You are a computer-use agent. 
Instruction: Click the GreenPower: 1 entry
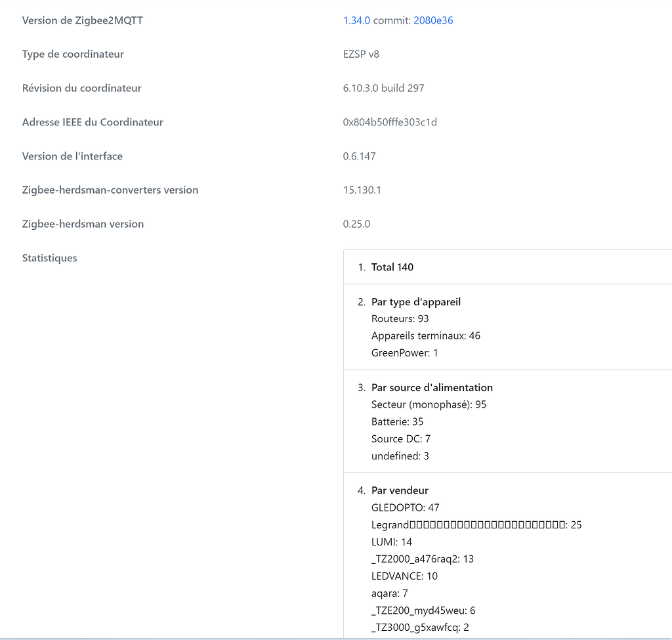(x=404, y=352)
